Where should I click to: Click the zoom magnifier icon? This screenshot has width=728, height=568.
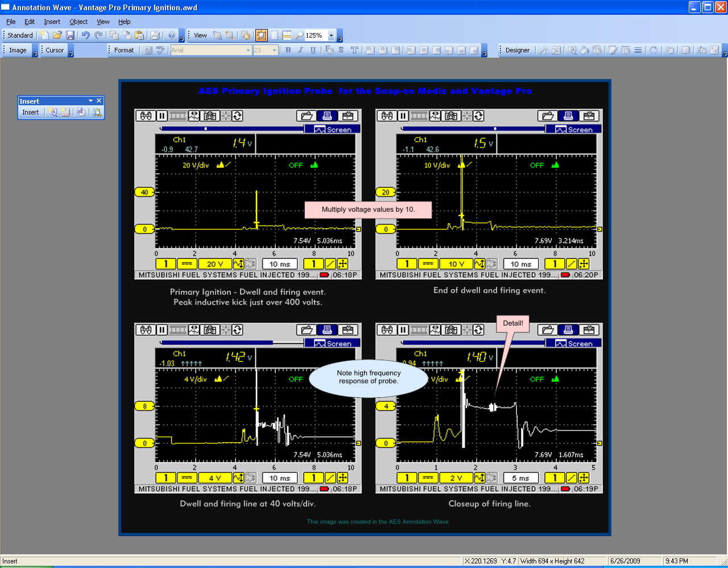tap(299, 35)
